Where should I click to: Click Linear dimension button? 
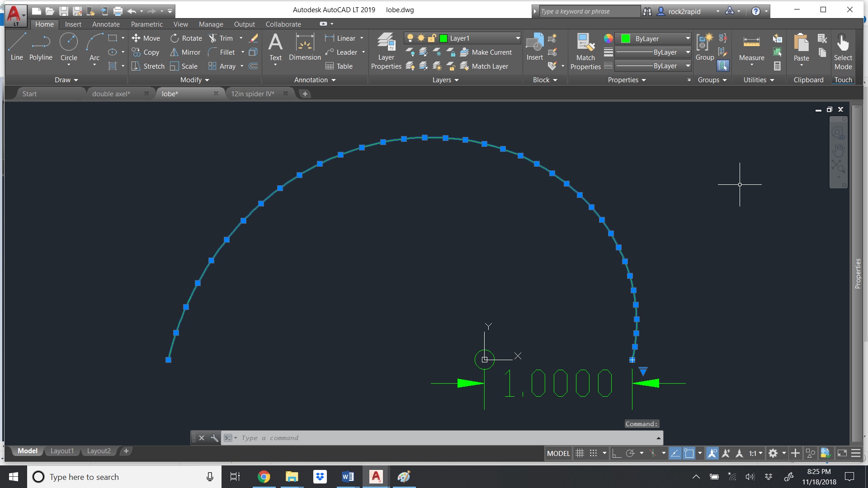pos(340,38)
